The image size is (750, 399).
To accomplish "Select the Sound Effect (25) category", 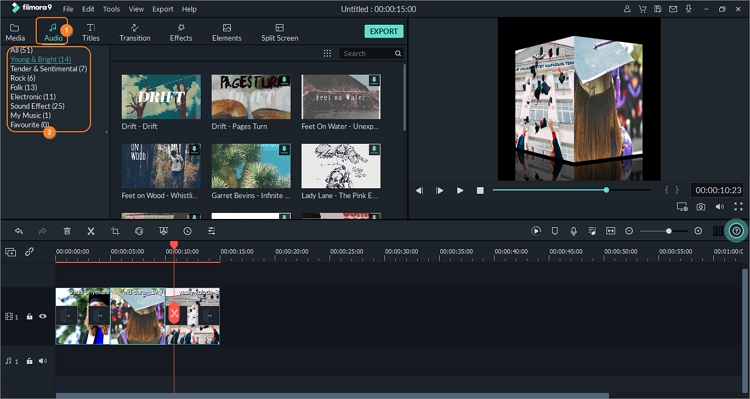I will [x=37, y=106].
